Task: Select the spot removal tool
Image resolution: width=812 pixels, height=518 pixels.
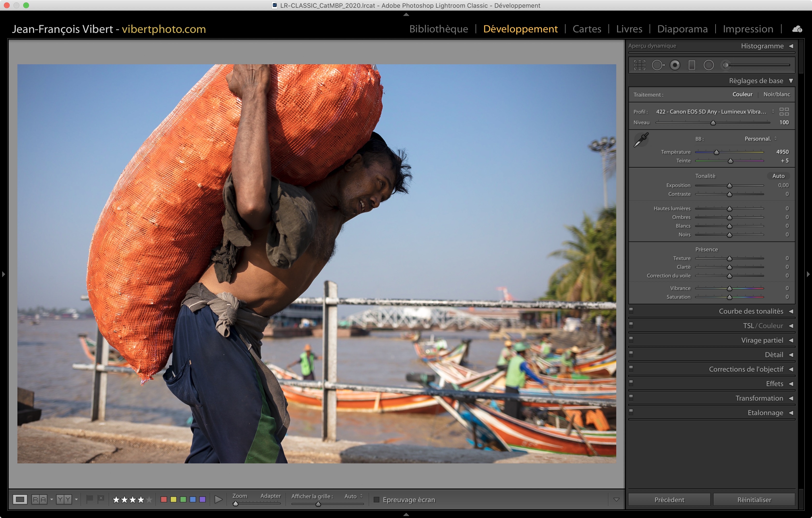Action: (657, 65)
